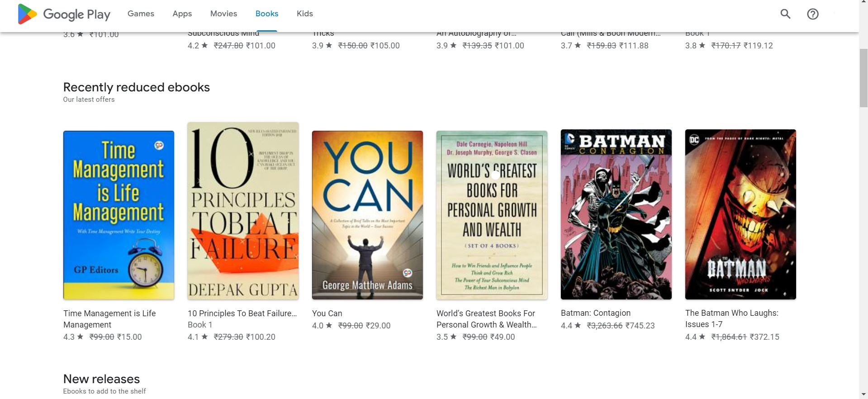Viewport: 868px width, 399px height.
Task: Select the Kids tab
Action: point(305,14)
